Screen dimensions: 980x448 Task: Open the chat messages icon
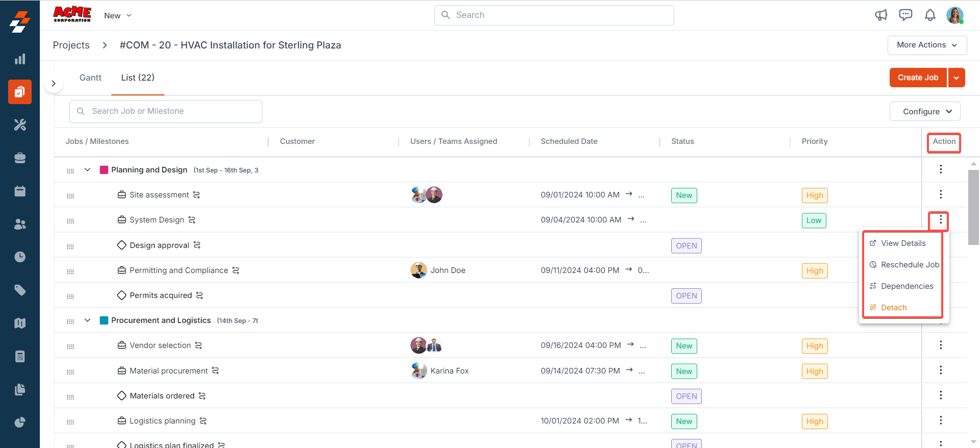tap(905, 15)
